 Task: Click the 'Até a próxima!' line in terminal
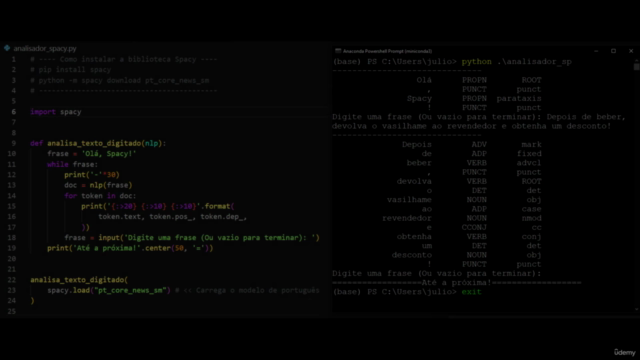tap(456, 282)
